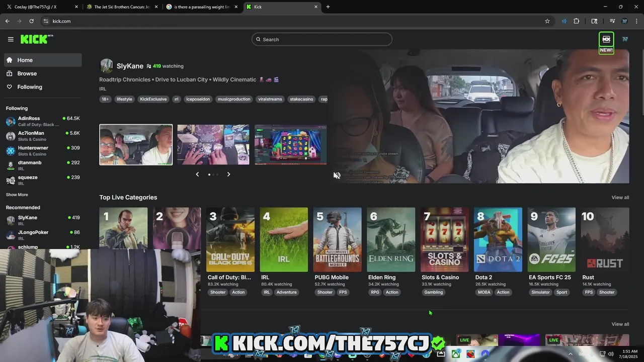
Task: Click the Adventure tag under IRL
Action: point(286,292)
